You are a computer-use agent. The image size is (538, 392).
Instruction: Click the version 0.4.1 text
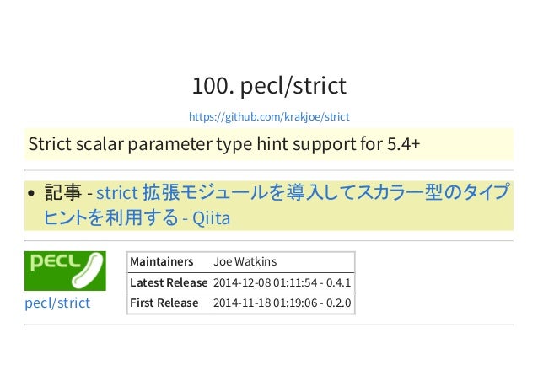[338, 282]
